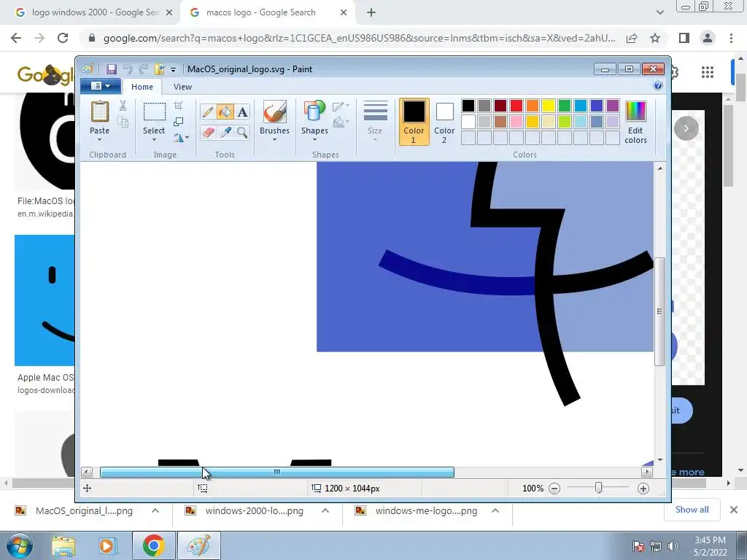Open the Brushes tool
The height and width of the screenshot is (560, 747).
(x=274, y=112)
